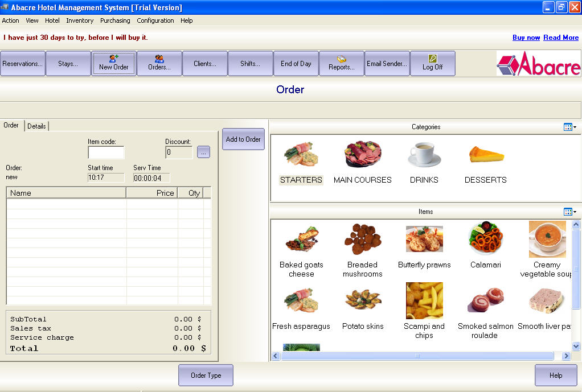This screenshot has height=392, width=582.
Task: Click the items horizontal scrollbar thumb
Action: pyautogui.click(x=417, y=356)
